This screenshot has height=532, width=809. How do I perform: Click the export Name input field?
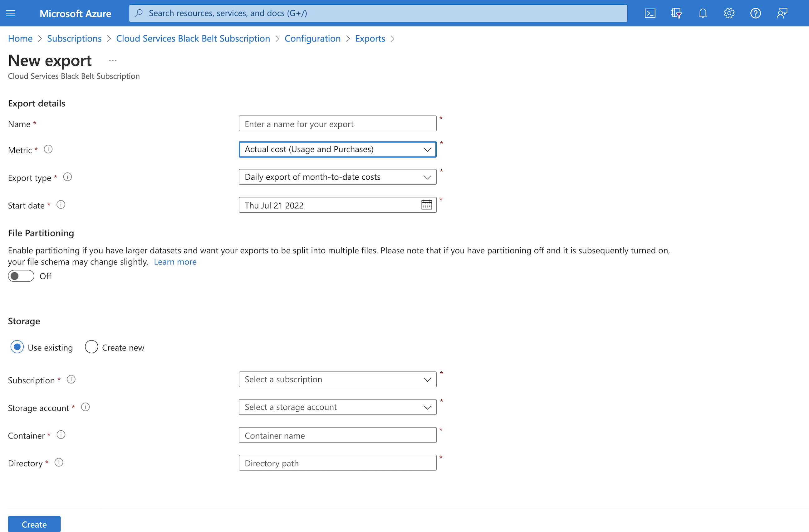[x=337, y=124]
